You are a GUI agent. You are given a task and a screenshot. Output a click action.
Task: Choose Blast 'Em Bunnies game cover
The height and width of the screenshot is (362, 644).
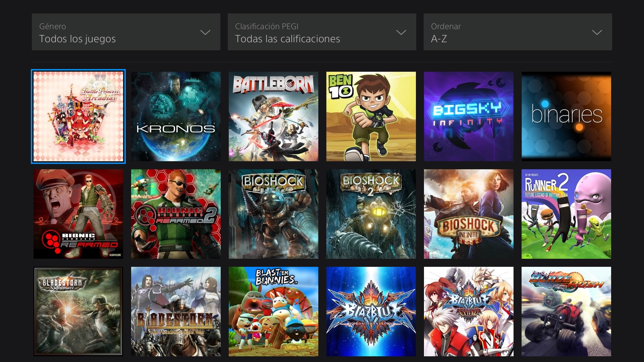point(273,311)
